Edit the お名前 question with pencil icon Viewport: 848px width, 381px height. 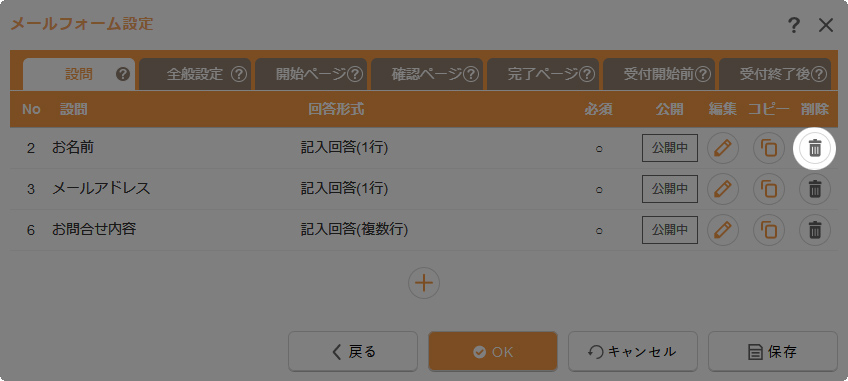(x=723, y=148)
